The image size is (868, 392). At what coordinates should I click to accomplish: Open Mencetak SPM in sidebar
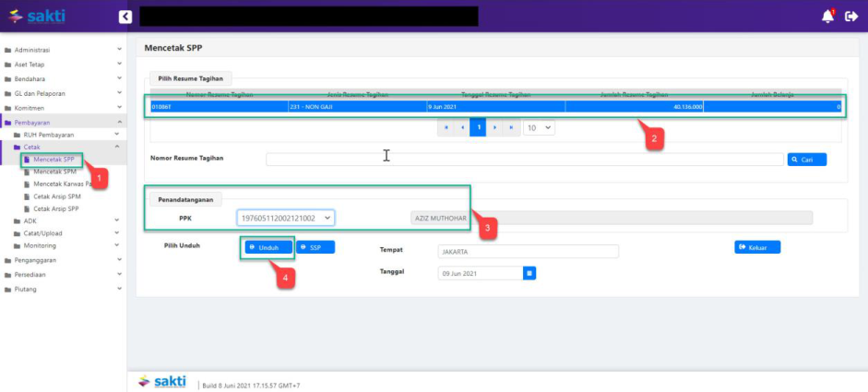[x=57, y=172]
